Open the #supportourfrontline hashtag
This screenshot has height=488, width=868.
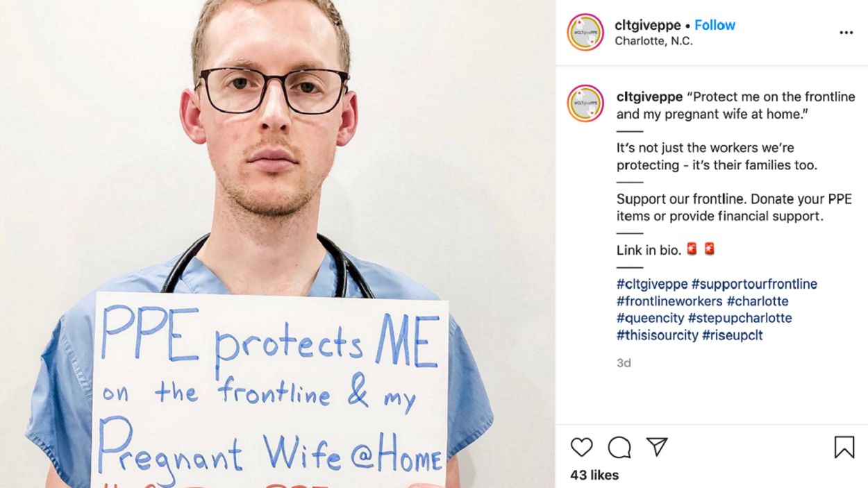[x=754, y=284]
